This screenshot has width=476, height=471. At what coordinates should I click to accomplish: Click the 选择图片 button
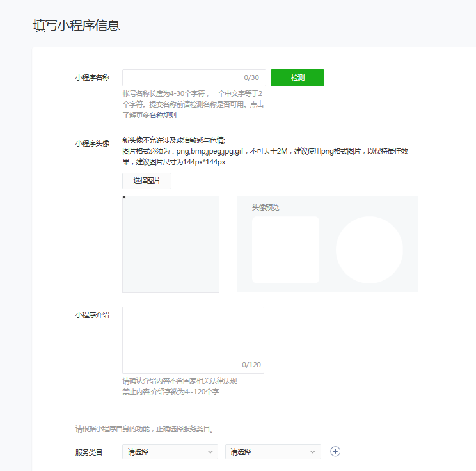147,181
